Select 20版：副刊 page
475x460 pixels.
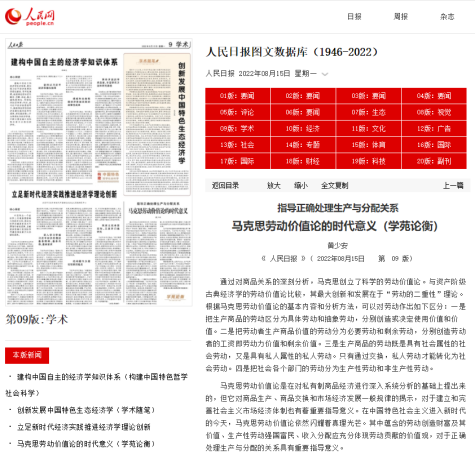point(434,161)
